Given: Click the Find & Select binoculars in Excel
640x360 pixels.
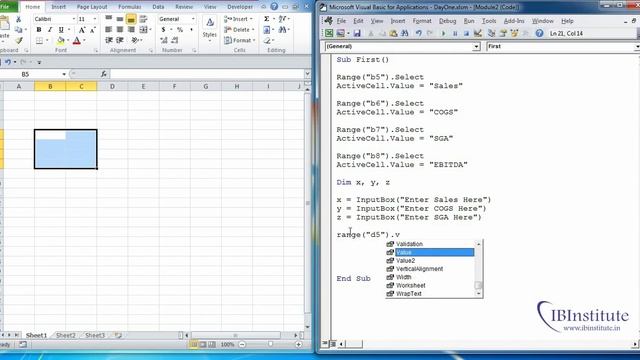Looking at the screenshot, I should 282,30.
